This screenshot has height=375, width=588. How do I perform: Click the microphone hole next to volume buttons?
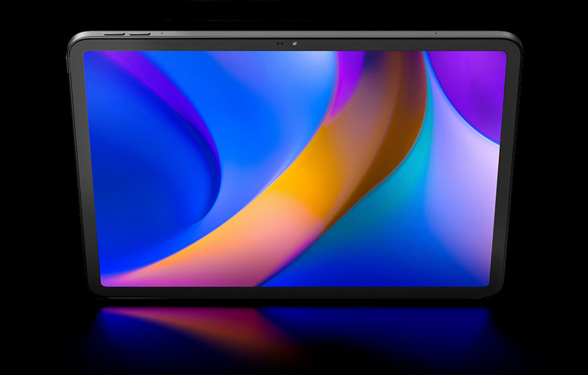[x=162, y=34]
